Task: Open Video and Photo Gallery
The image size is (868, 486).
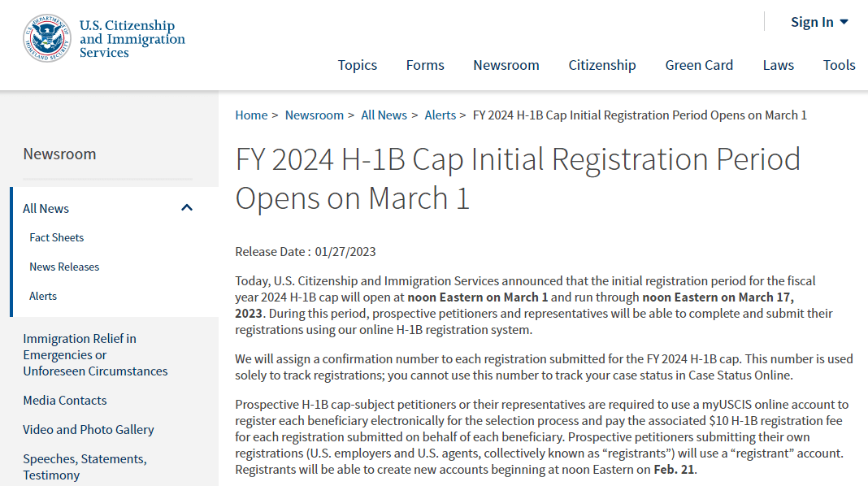Action: point(88,429)
